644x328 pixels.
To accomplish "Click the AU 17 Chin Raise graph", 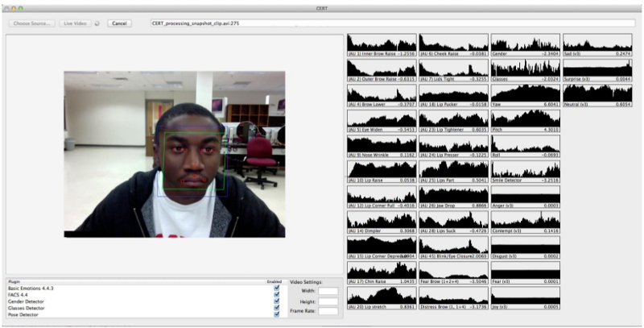I will 382,273.
